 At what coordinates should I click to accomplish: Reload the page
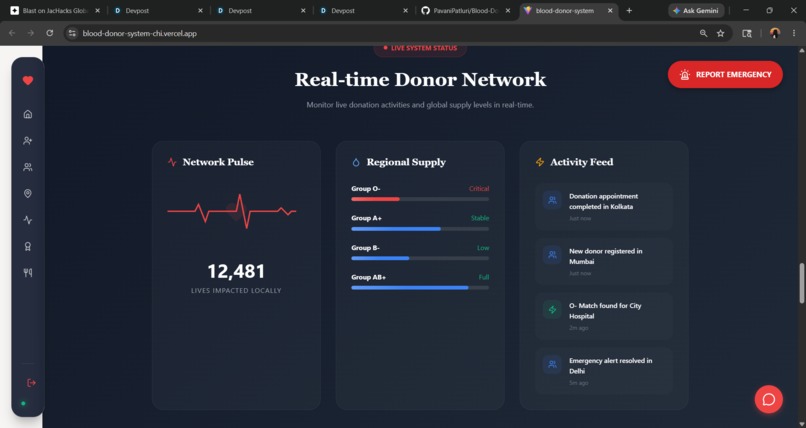click(x=49, y=33)
